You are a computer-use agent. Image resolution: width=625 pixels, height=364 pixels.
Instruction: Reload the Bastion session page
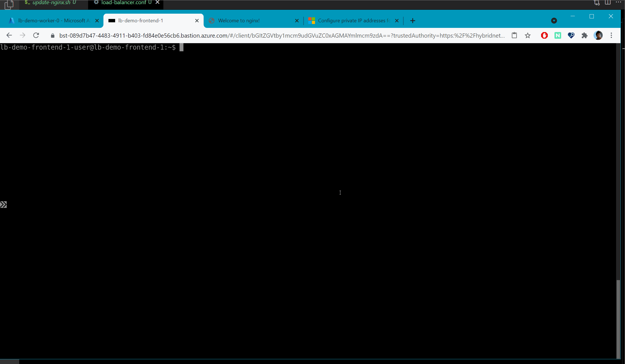[x=36, y=35]
